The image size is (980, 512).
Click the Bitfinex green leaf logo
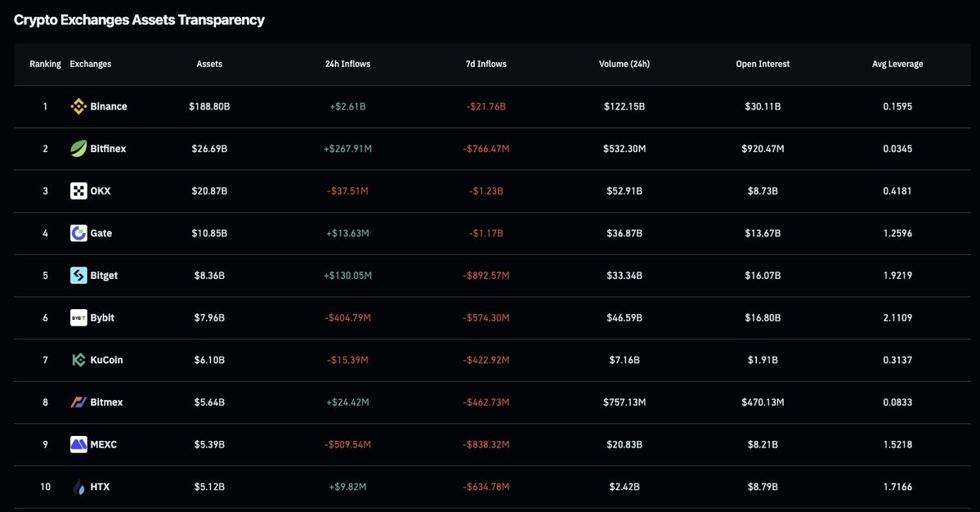78,148
